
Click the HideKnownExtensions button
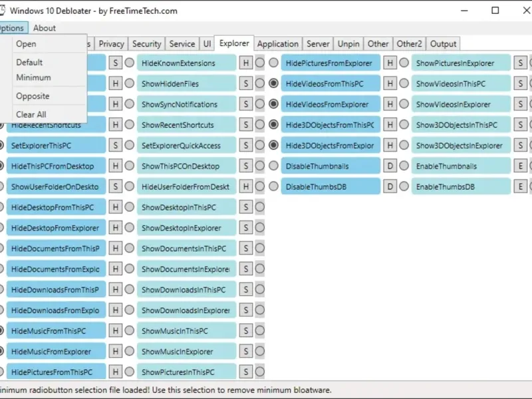(187, 63)
